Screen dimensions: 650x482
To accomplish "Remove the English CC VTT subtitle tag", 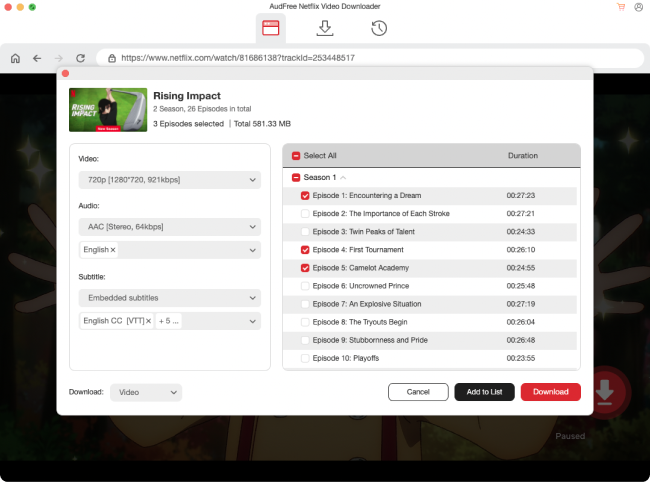I will [x=148, y=321].
